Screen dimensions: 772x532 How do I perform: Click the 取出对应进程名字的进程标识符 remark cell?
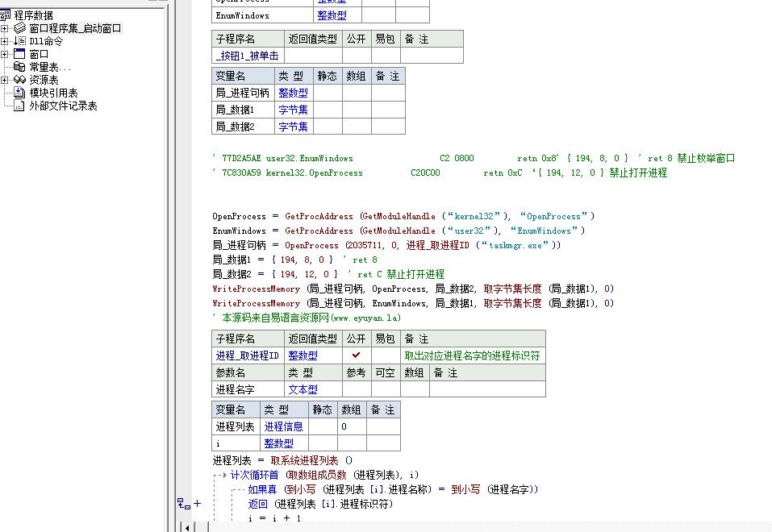[x=473, y=355]
